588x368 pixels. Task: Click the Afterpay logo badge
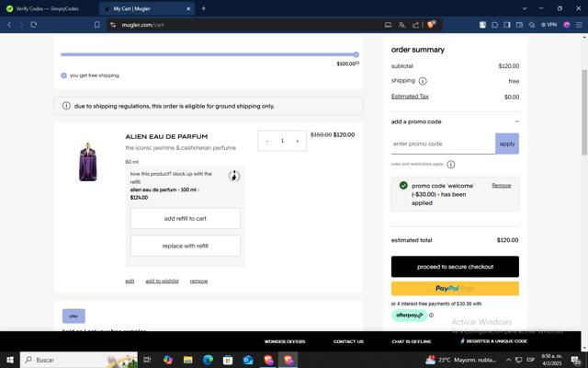click(410, 315)
